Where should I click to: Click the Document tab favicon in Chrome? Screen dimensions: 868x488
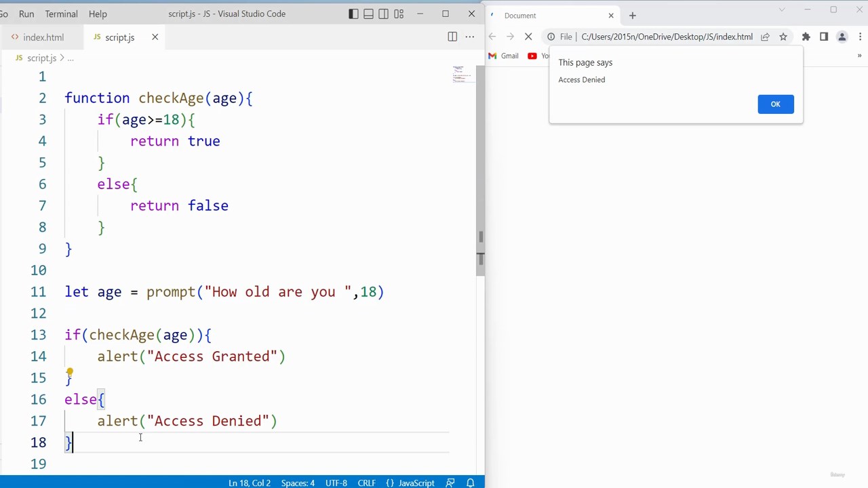[493, 15]
